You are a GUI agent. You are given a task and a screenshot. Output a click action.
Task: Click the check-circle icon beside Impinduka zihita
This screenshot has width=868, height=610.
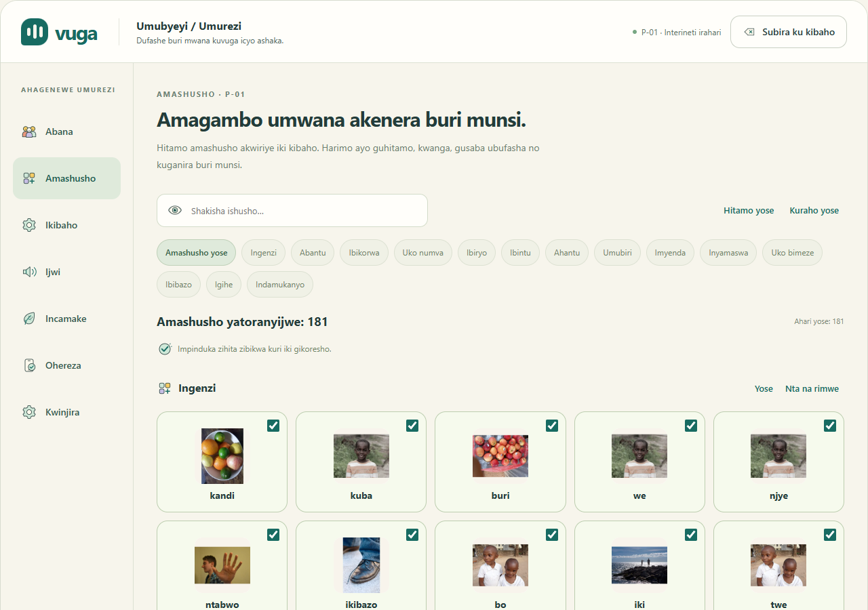[165, 349]
